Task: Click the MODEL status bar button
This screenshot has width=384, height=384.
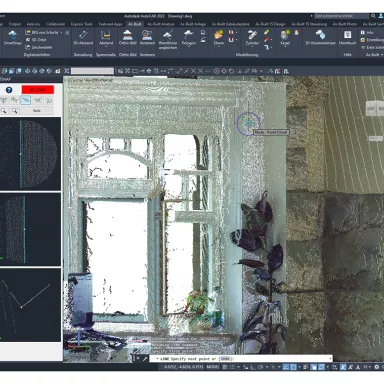Action: click(x=213, y=367)
